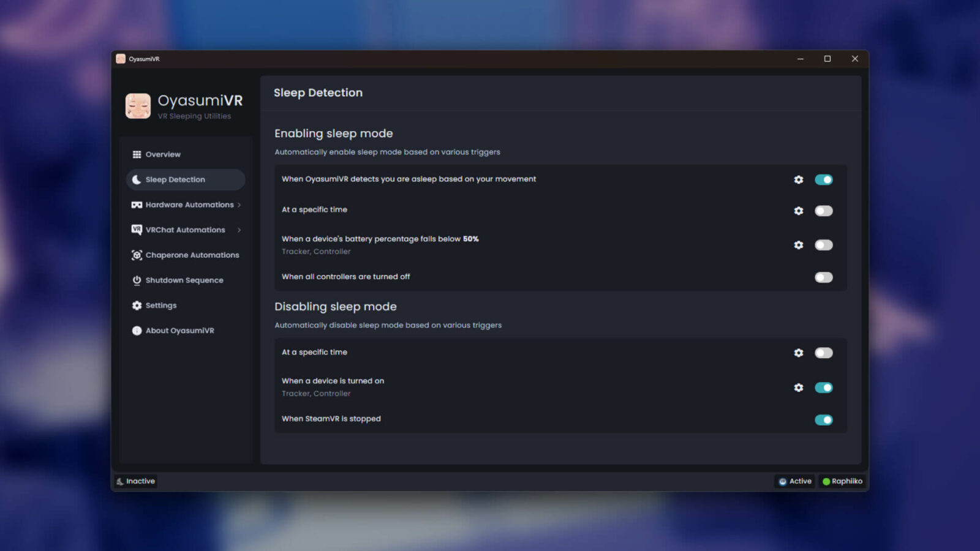Disable movement-based sleep detection toggle
980x551 pixels.
(x=823, y=179)
